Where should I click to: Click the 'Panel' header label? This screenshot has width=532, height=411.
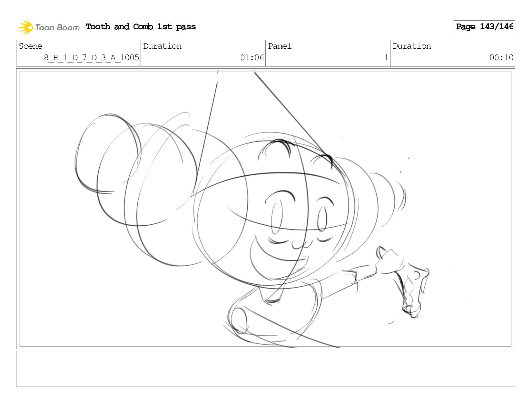(280, 46)
